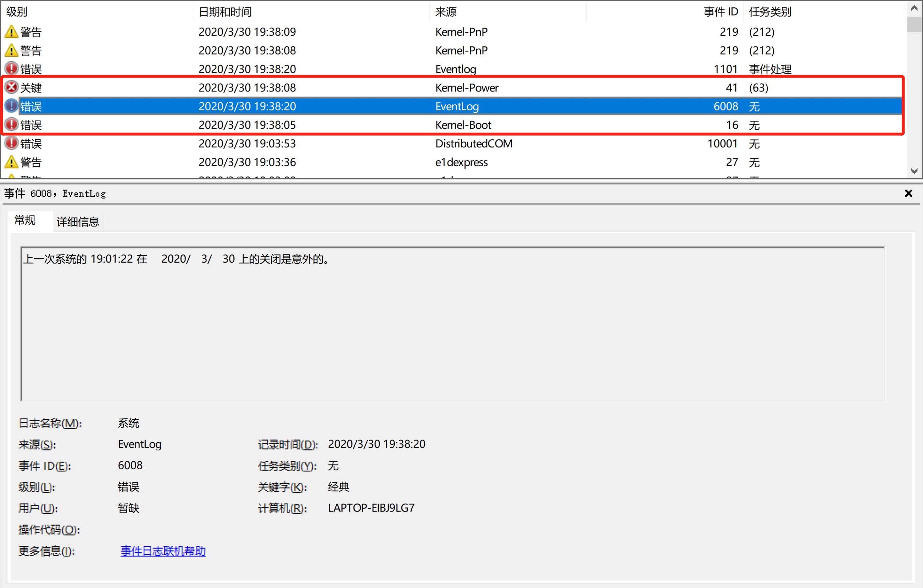Click warning icon of e1dexpress event
This screenshot has width=923, height=588.
tap(11, 162)
